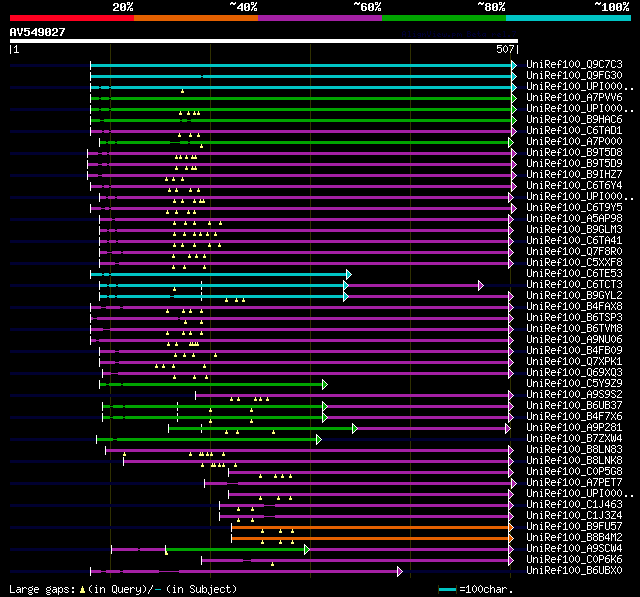Click the white query sequence bar
Image resolution: width=640 pixels, height=597 pixels.
[264, 41]
